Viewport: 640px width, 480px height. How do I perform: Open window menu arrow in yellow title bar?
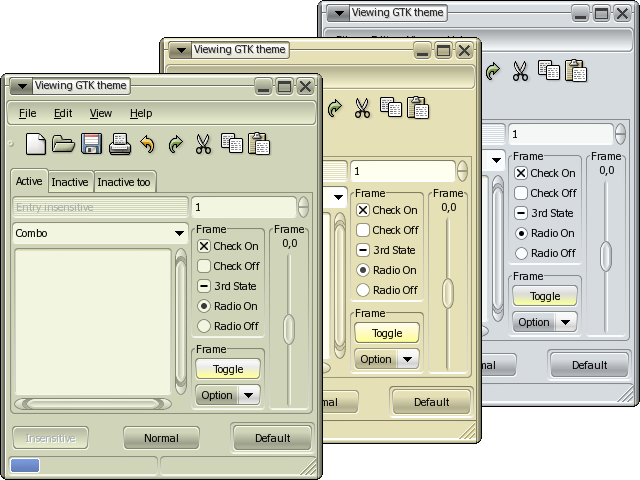point(181,50)
